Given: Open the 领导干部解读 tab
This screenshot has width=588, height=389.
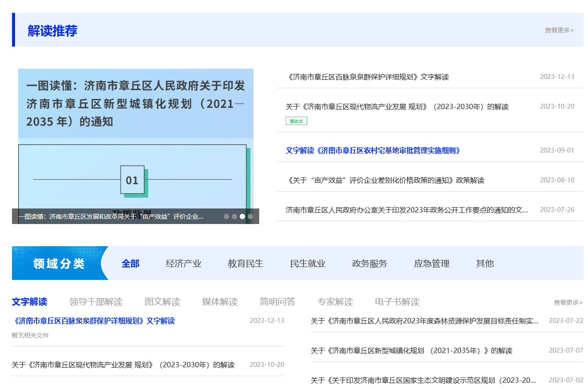Looking at the screenshot, I should (96, 302).
